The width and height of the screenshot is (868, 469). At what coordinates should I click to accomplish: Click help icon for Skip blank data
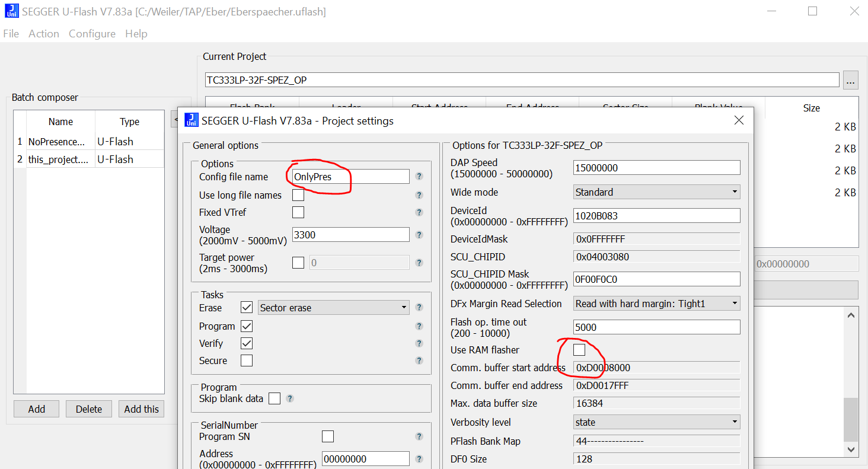[x=290, y=398]
